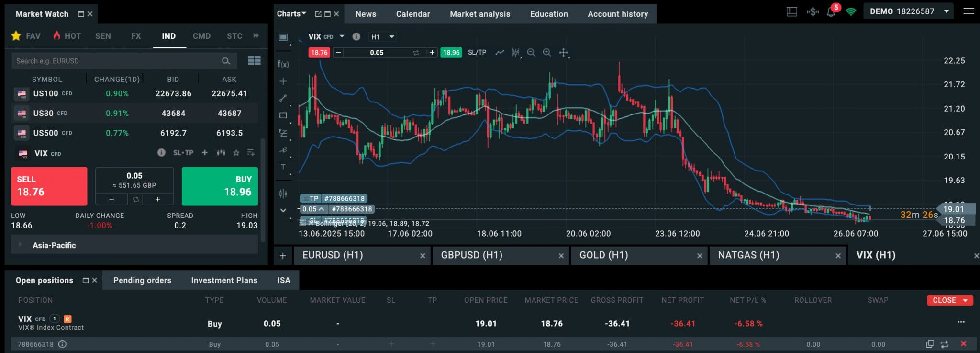Click the Market Watch search magnifier icon
Screen dimensions: 980x353
226,61
